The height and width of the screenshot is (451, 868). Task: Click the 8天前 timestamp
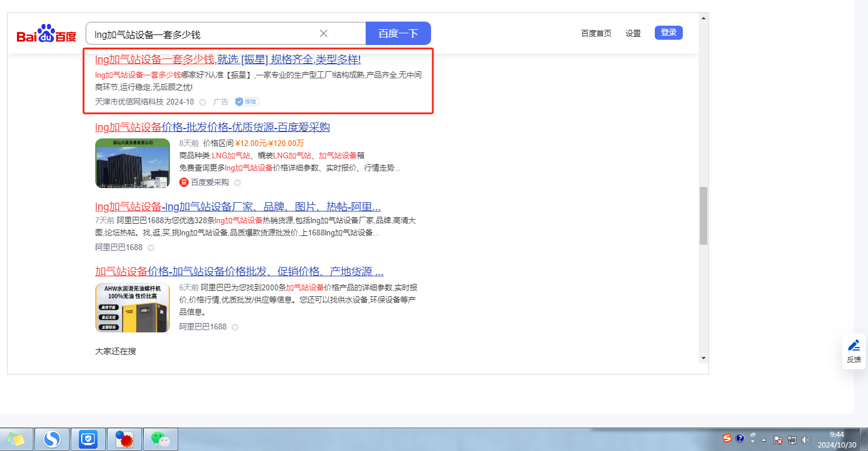(189, 143)
